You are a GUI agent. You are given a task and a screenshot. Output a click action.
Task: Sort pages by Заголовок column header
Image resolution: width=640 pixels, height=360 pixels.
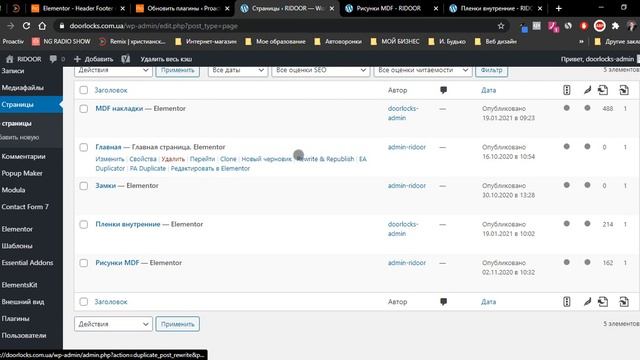(111, 90)
